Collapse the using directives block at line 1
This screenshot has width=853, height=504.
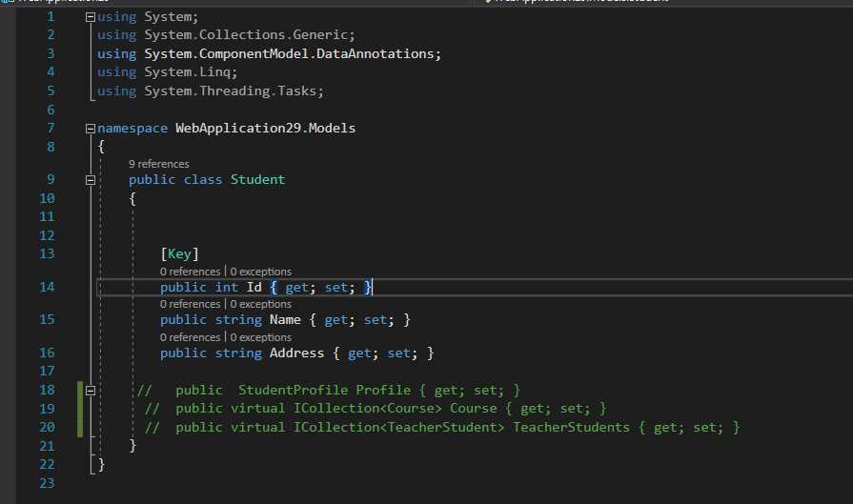coord(91,17)
